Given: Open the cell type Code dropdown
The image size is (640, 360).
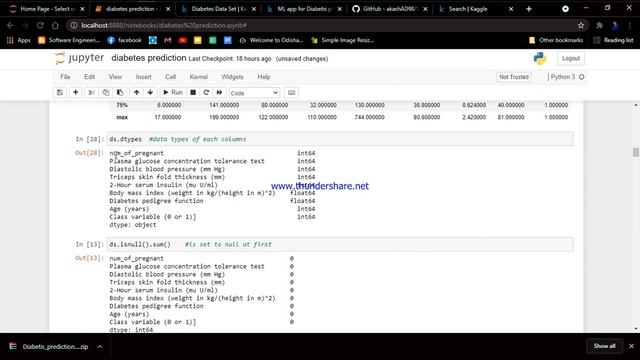Looking at the screenshot, I should tap(254, 93).
